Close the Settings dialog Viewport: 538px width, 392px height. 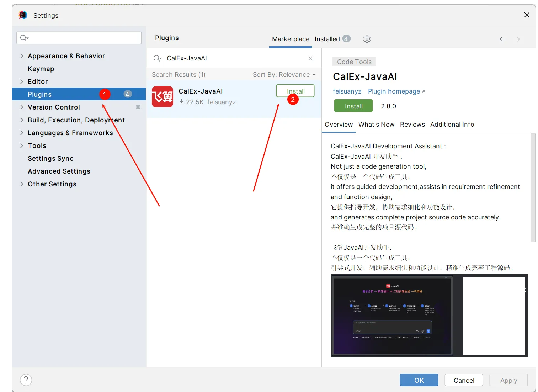tap(527, 15)
